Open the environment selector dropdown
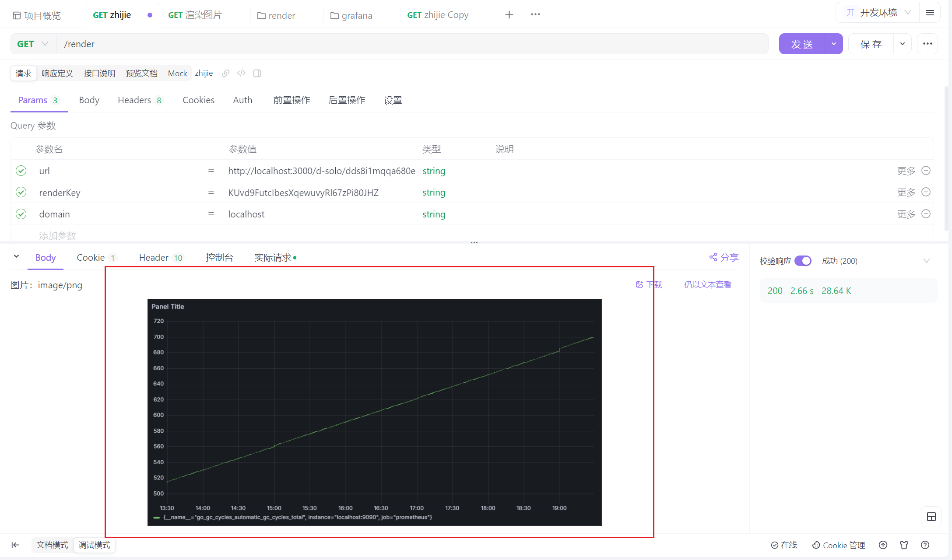This screenshot has height=560, width=952. click(878, 13)
